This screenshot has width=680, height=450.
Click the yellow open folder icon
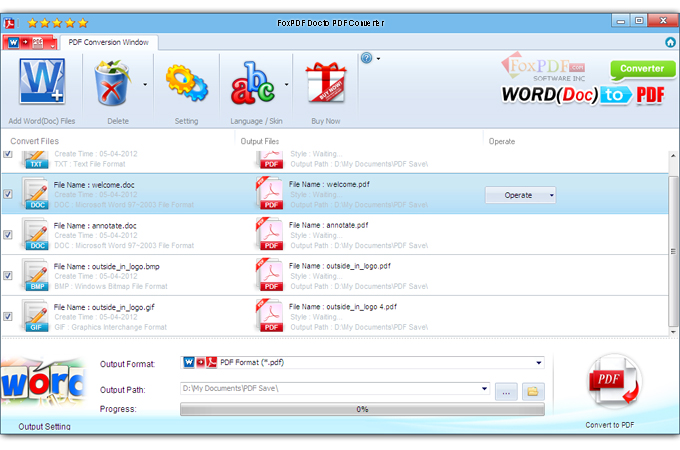[533, 391]
